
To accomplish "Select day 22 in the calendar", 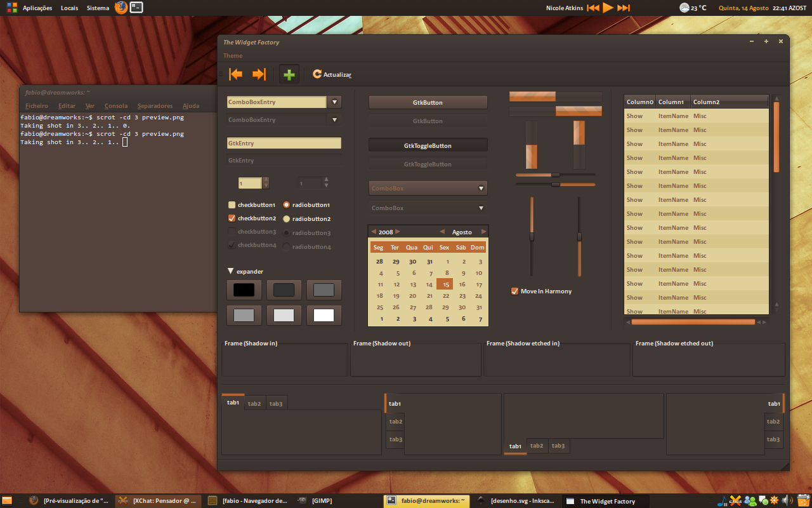I will coord(446,296).
